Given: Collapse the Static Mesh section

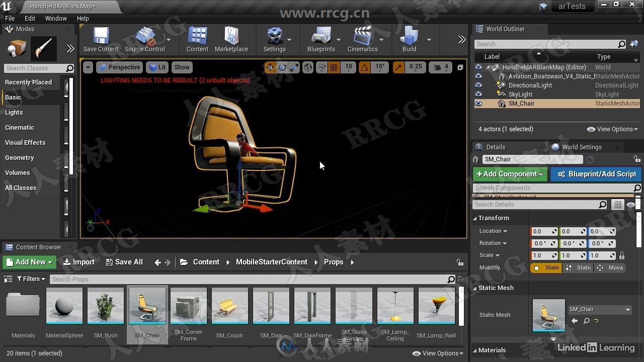Looking at the screenshot, I should tap(474, 288).
